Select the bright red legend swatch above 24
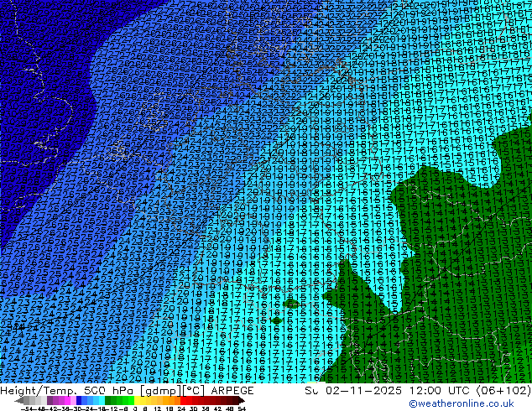 183,400
